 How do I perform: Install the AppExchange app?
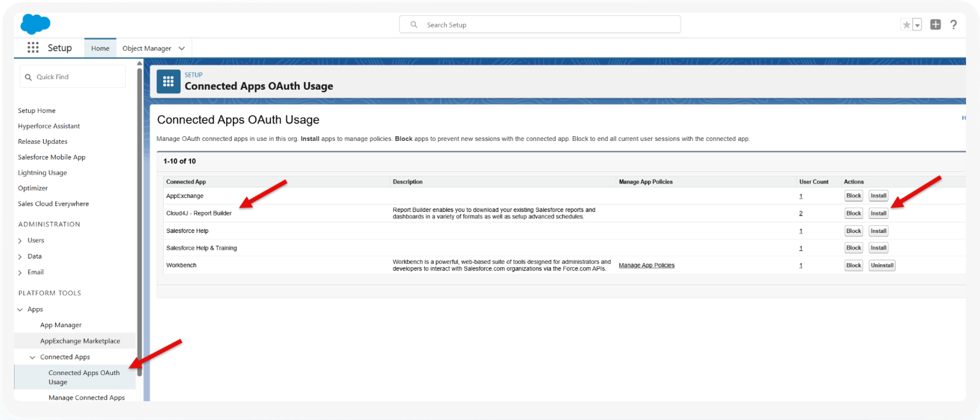click(x=878, y=196)
